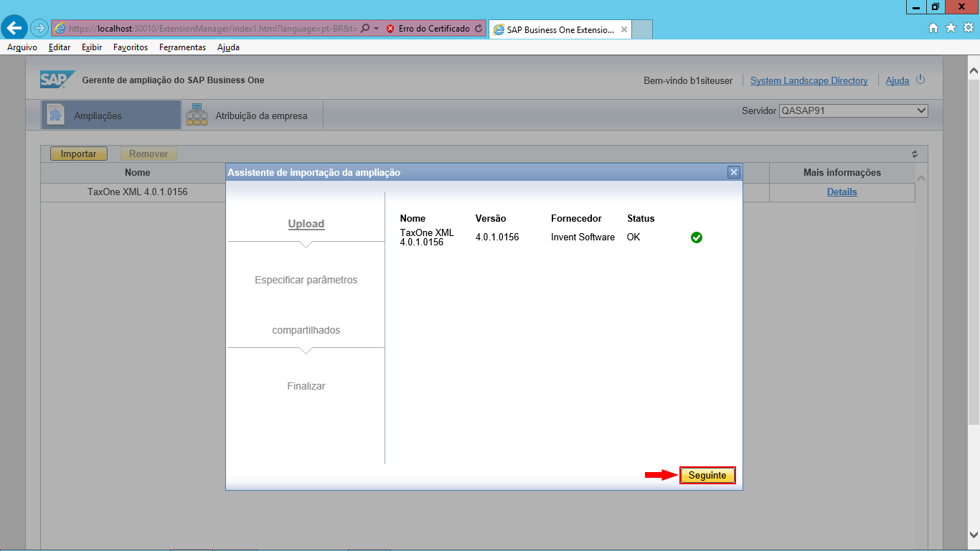Screen dimensions: 980x551
Task: Click in the browser address URL field
Action: (212, 29)
